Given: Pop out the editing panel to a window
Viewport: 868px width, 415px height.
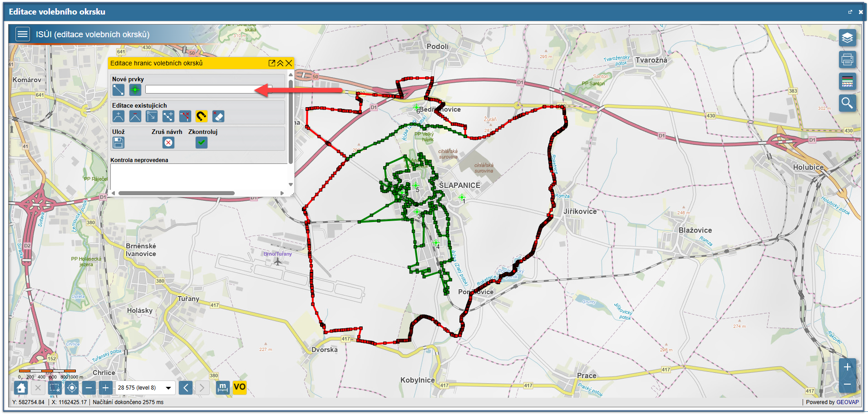Looking at the screenshot, I should 272,63.
